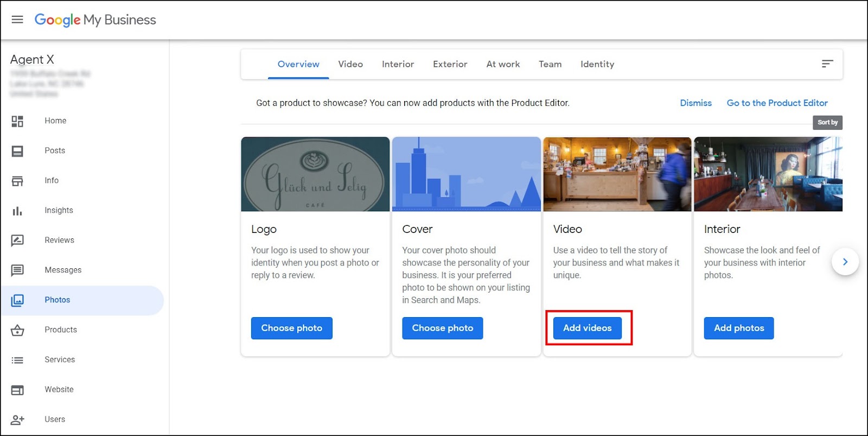The image size is (868, 436).
Task: Open the Interior tab
Action: [x=398, y=64]
